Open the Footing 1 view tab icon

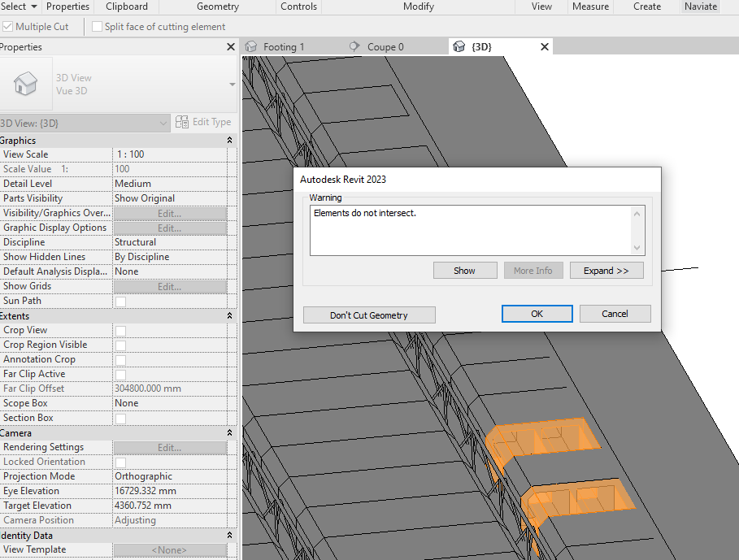coord(253,46)
